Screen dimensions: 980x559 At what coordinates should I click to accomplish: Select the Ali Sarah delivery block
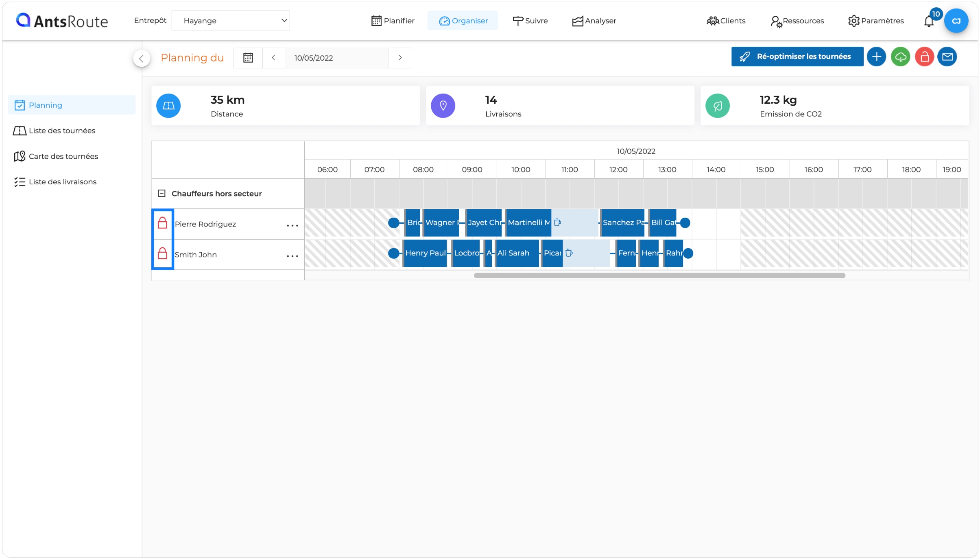(x=517, y=253)
